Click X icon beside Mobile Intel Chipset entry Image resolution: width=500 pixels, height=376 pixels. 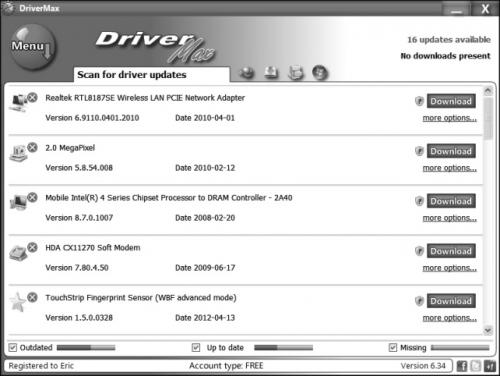click(x=32, y=197)
